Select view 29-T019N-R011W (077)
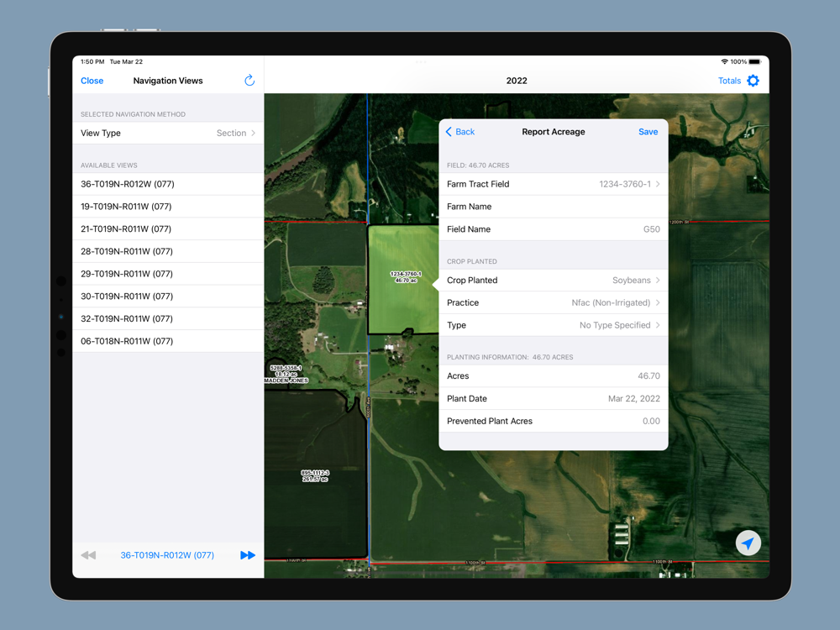 (x=168, y=274)
